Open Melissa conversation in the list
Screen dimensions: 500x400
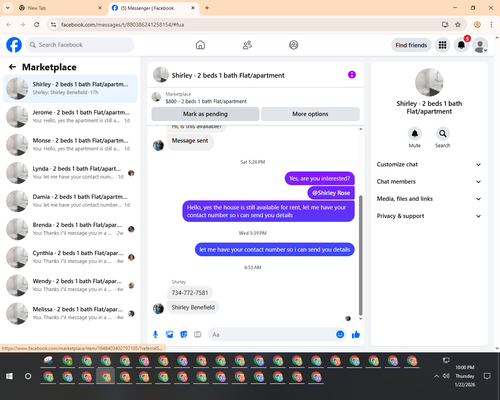click(x=70, y=313)
